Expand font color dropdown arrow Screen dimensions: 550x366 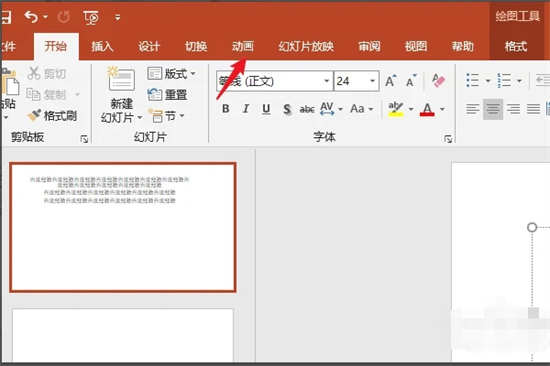[x=442, y=109]
